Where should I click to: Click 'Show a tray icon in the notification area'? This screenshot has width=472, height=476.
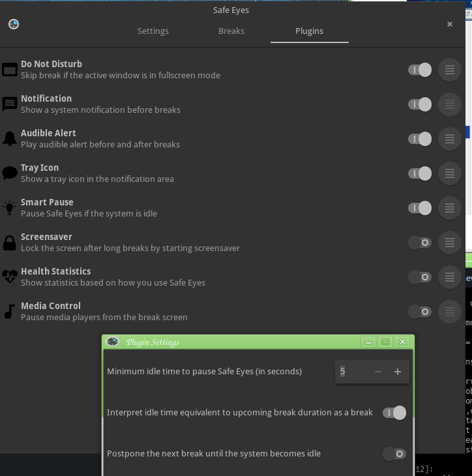point(97,179)
